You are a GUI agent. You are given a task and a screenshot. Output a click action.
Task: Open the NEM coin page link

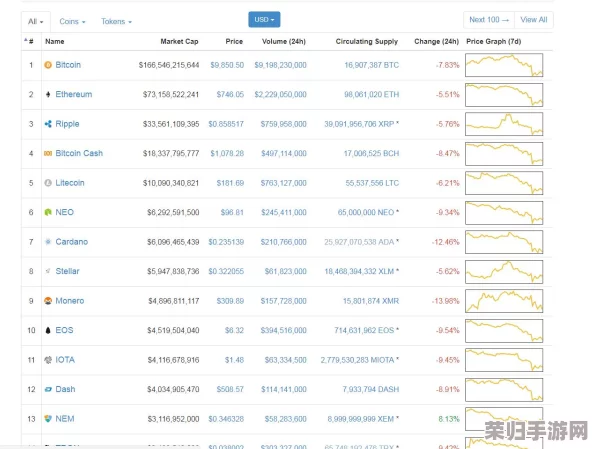click(x=65, y=419)
